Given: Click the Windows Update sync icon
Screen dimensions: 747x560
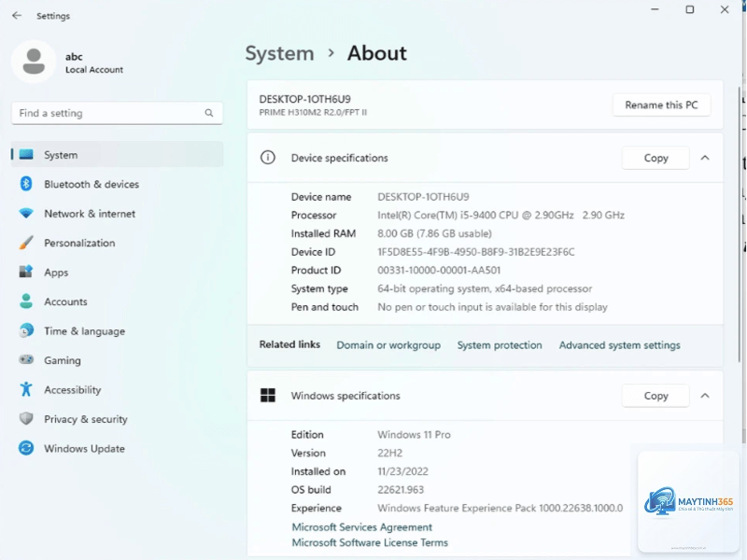Looking at the screenshot, I should point(26,448).
